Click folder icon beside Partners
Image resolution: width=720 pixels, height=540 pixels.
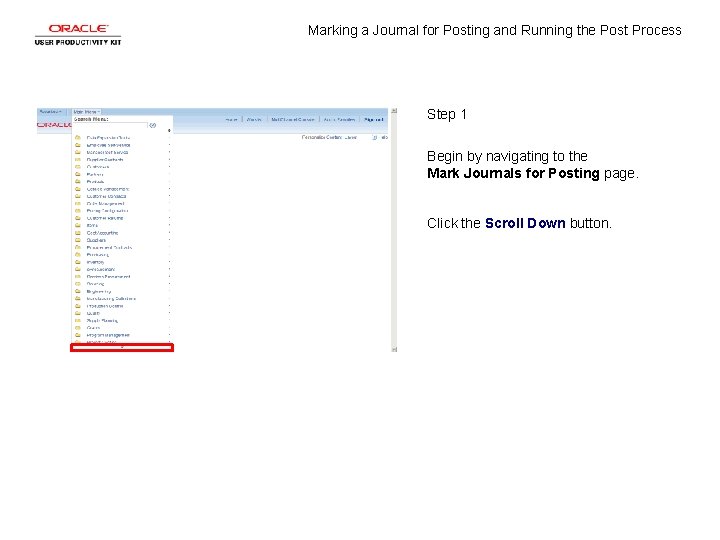coord(78,174)
